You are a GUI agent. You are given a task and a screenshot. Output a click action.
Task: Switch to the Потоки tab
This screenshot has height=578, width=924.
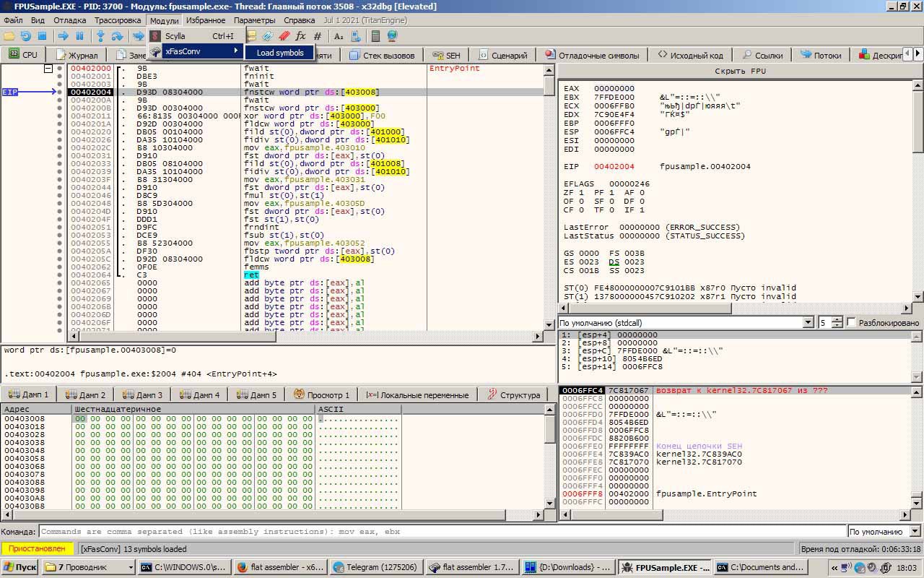pos(819,55)
